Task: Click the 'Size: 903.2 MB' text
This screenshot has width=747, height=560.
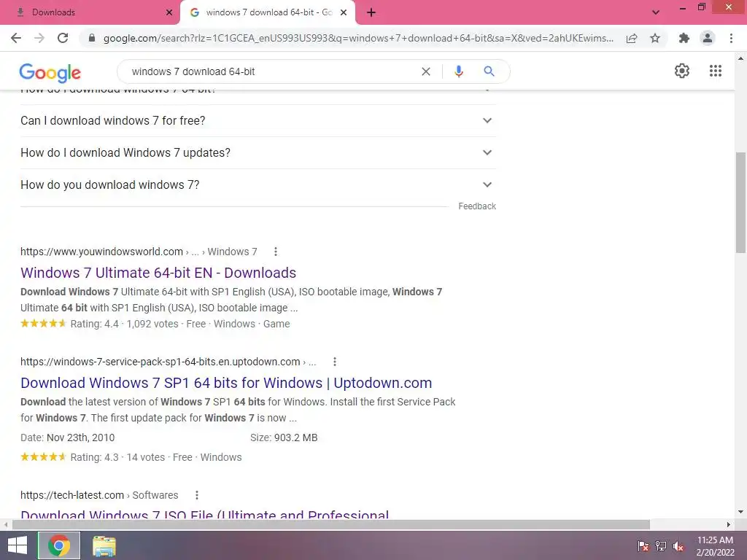Action: point(284,437)
